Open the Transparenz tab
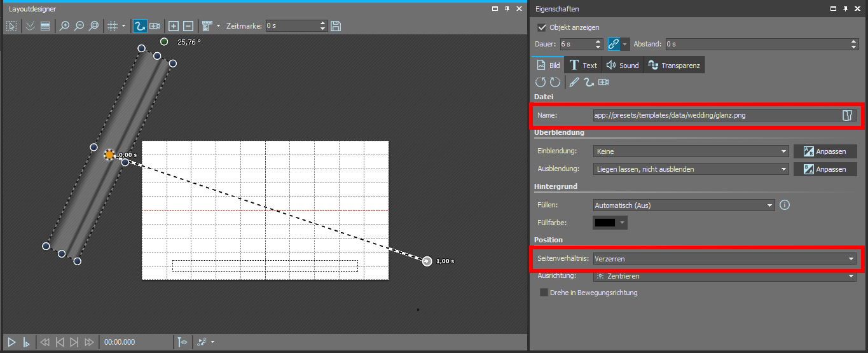868x353 pixels. (x=674, y=65)
